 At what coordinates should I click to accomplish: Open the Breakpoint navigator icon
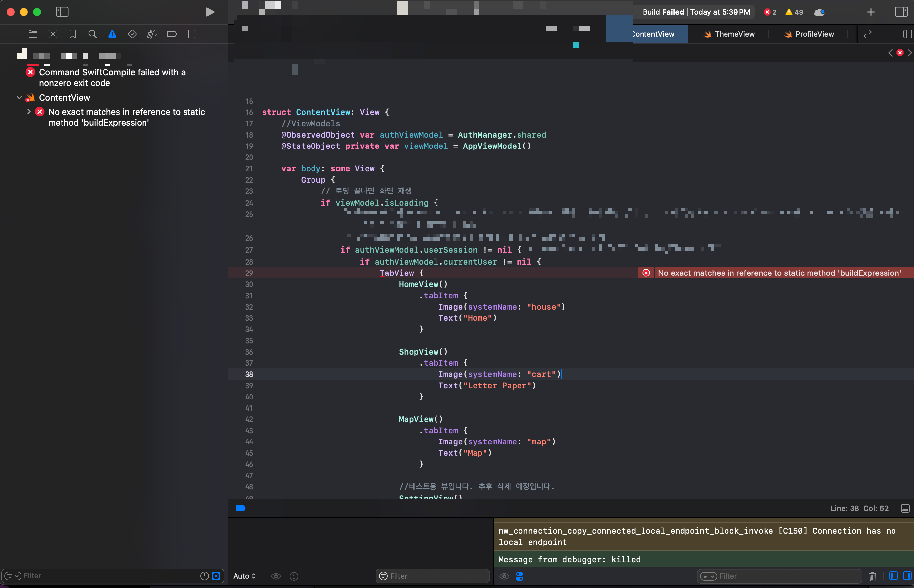[x=172, y=34]
